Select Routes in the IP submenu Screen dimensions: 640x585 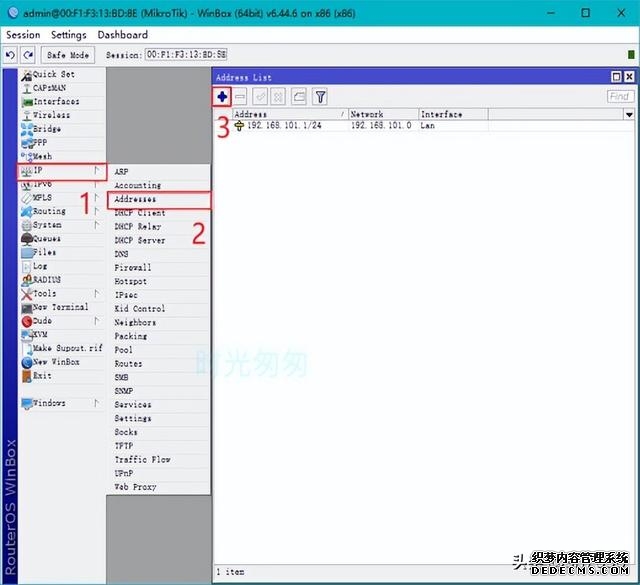[x=160, y=364]
